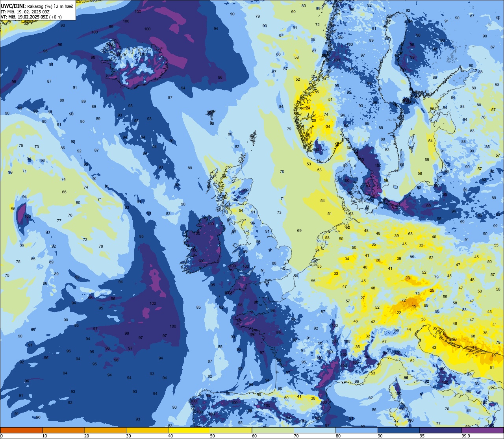Click the blue 90–95 legend swatch
Viewport: 504px width, 439px height.
[398, 430]
